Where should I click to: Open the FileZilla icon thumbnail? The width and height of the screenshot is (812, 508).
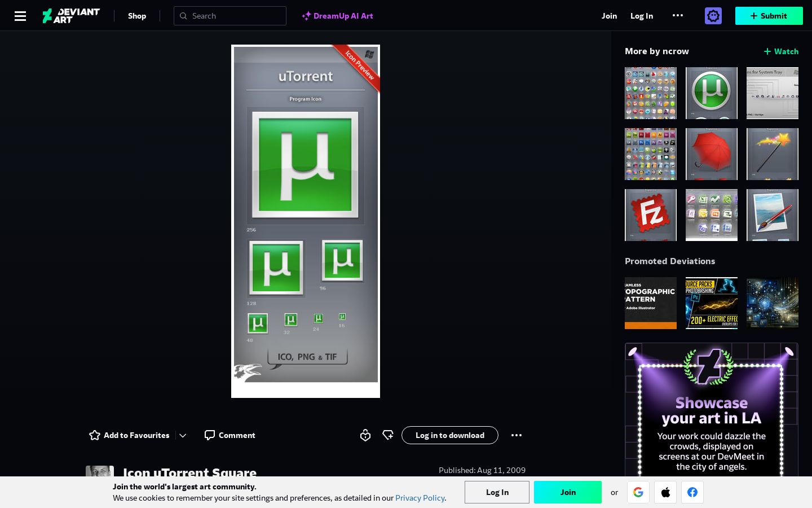click(x=651, y=215)
